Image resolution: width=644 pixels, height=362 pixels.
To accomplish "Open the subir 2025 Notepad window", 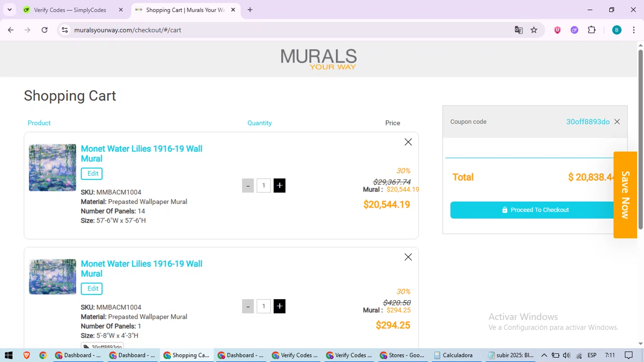I will (511, 355).
